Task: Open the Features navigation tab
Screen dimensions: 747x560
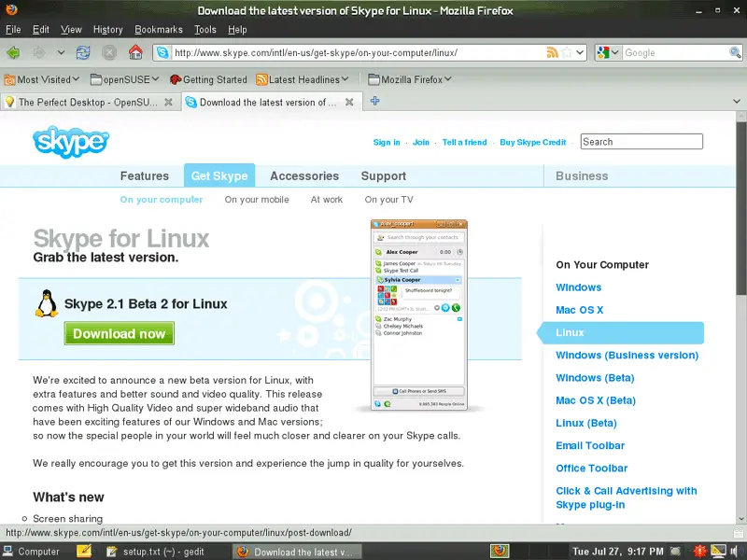Action: point(145,175)
